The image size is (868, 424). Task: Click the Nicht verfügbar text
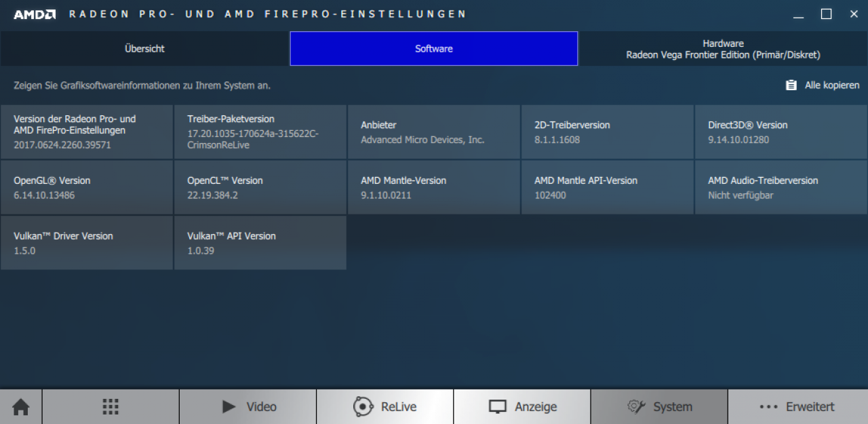tap(741, 195)
